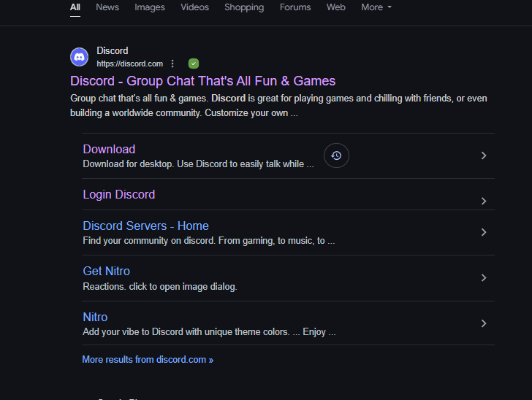This screenshot has width=532, height=400.
Task: Click 'Find your community on discord' description
Action: click(x=209, y=241)
